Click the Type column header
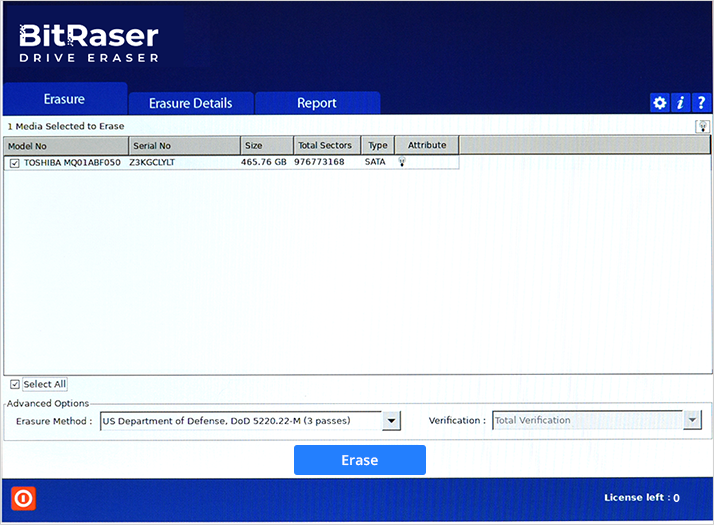 377,145
